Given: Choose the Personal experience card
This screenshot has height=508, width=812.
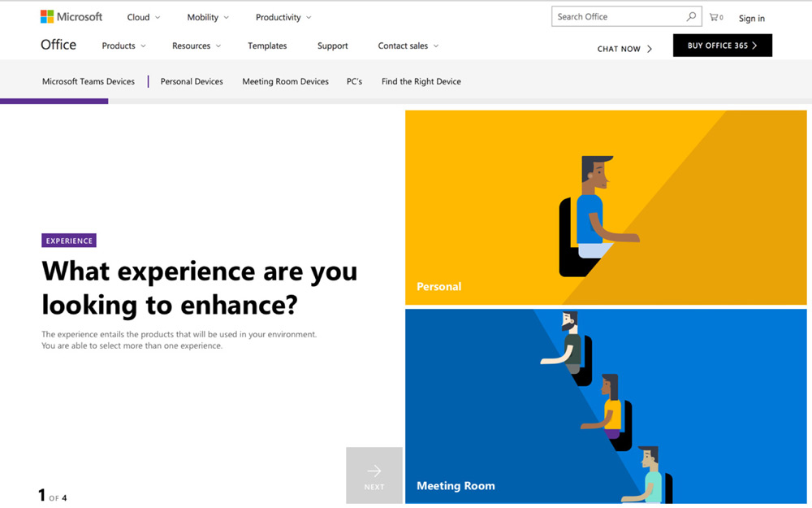Looking at the screenshot, I should click(x=606, y=207).
